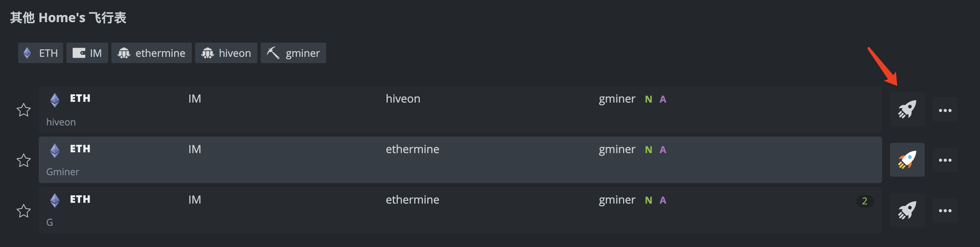Viewport: 980px width, 247px height.
Task: Star the hiveon flight sheet as favorite
Action: [x=24, y=110]
